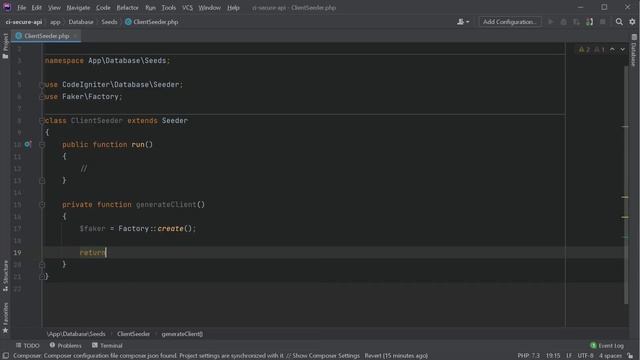Change the UTF-8 file encoding widget

[585, 356]
